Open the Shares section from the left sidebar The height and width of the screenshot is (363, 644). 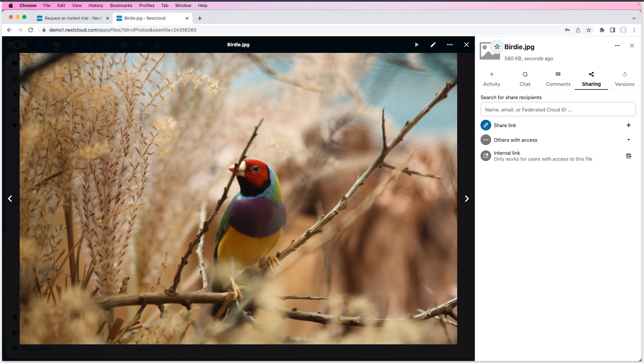click(14, 110)
